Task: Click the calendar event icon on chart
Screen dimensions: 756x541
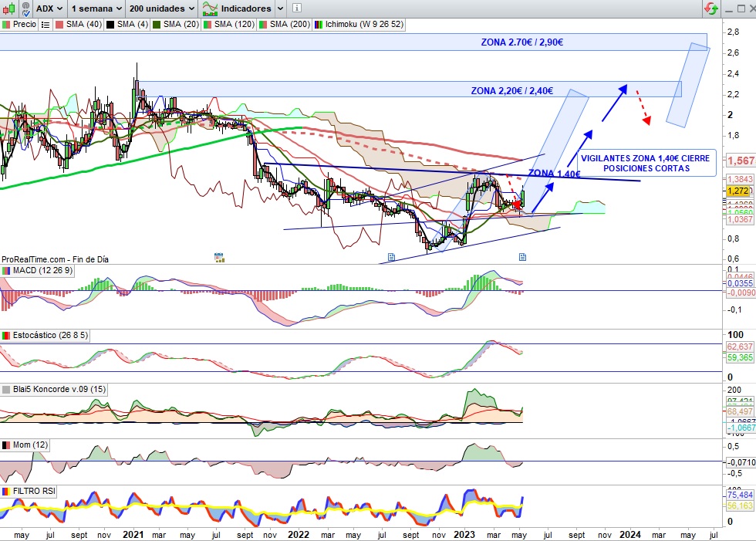Action: (x=219, y=256)
